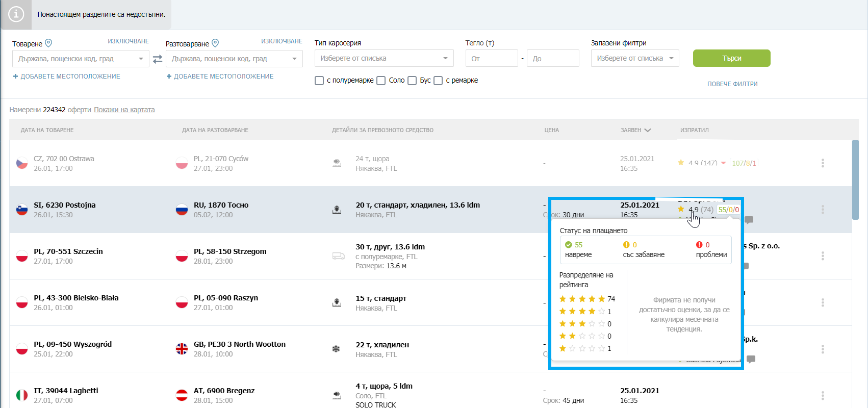Click the Покажи на картата link
Viewport: 868px width, 408px height.
[x=124, y=110]
